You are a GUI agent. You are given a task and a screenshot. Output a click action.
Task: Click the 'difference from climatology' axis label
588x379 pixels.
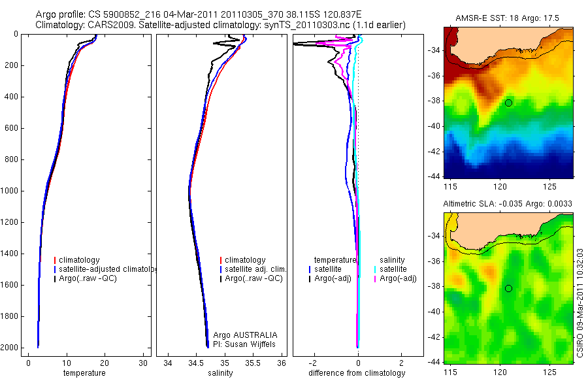[x=357, y=373]
